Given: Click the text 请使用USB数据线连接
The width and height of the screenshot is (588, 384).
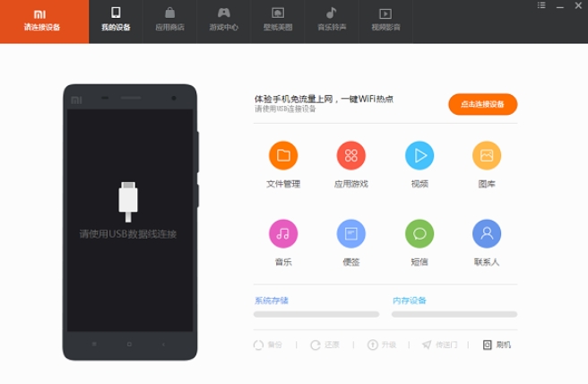Looking at the screenshot, I should pyautogui.click(x=128, y=234).
